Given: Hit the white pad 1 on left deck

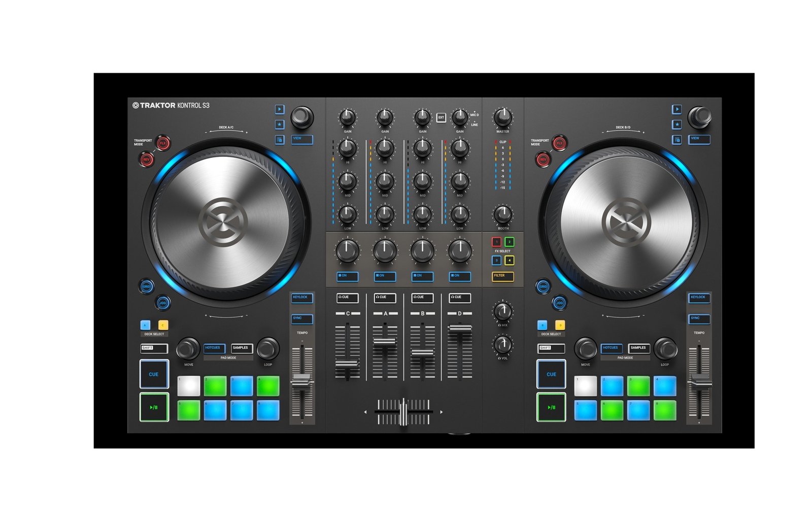Looking at the screenshot, I should pos(189,386).
